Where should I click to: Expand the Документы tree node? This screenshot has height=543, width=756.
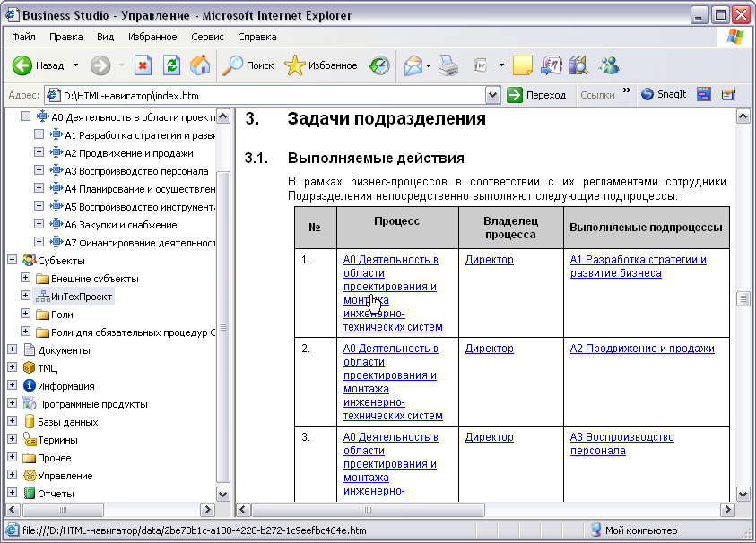coord(12,349)
